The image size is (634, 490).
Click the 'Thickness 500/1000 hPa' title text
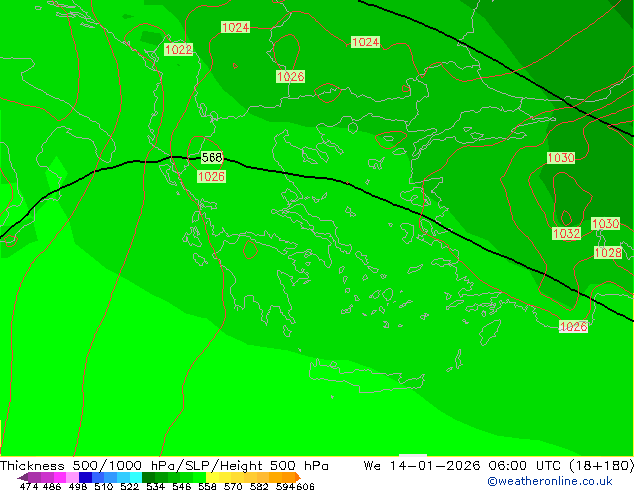[x=89, y=466]
